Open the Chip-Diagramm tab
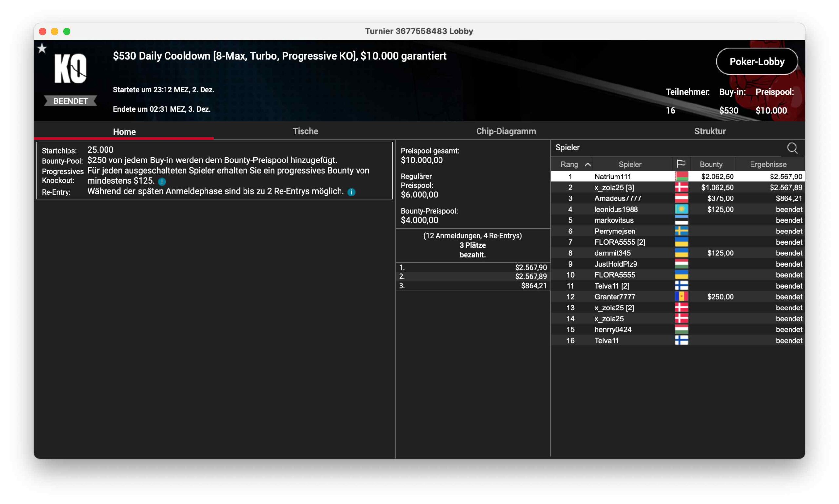This screenshot has height=504, width=839. [506, 131]
